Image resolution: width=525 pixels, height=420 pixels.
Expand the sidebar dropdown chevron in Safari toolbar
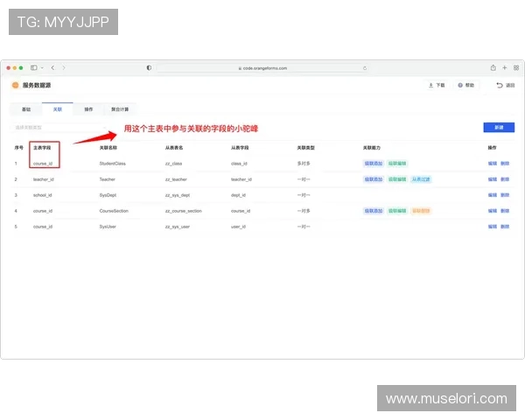[42, 67]
